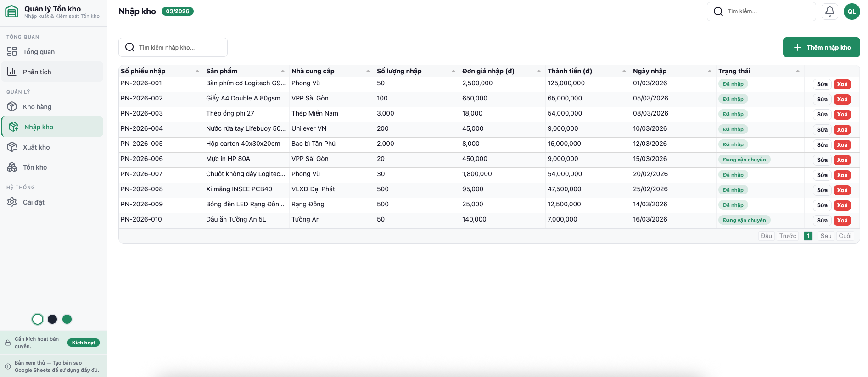This screenshot has width=868, height=377.
Task: Sort by Trạng thái column arrow
Action: [x=798, y=71]
